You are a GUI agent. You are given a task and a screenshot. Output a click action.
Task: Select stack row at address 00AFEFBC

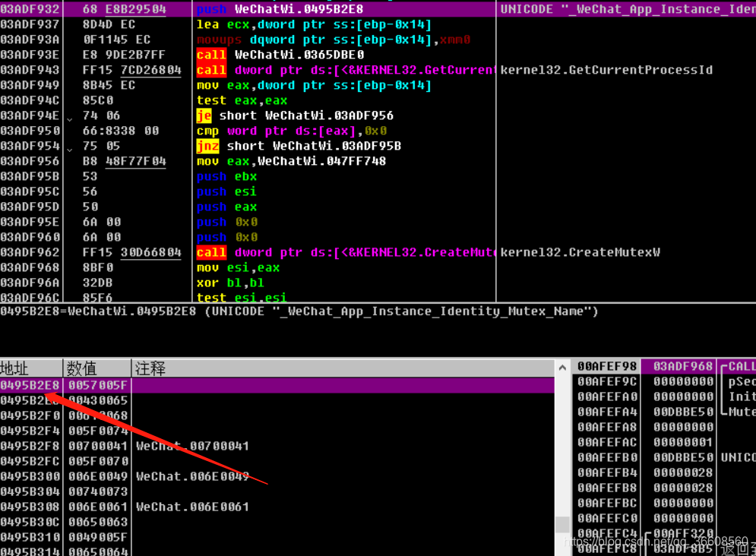click(x=664, y=503)
